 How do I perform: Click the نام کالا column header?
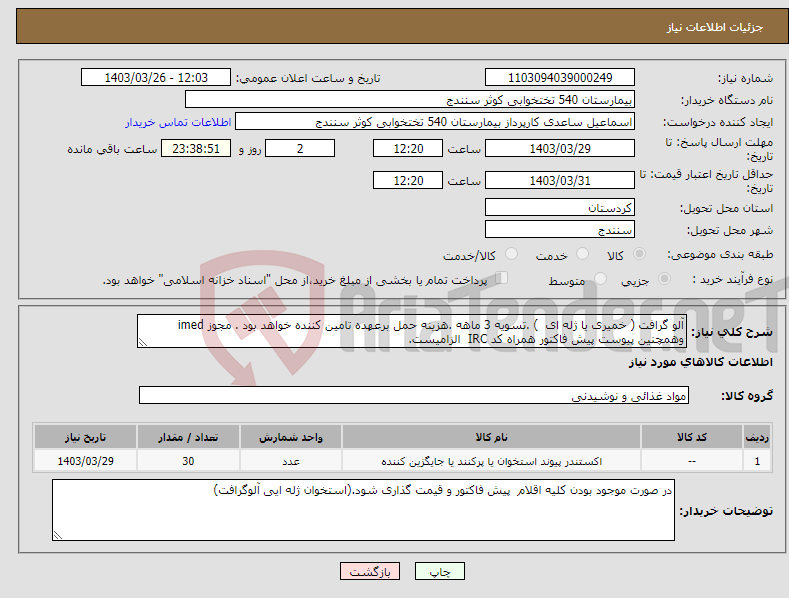491,437
